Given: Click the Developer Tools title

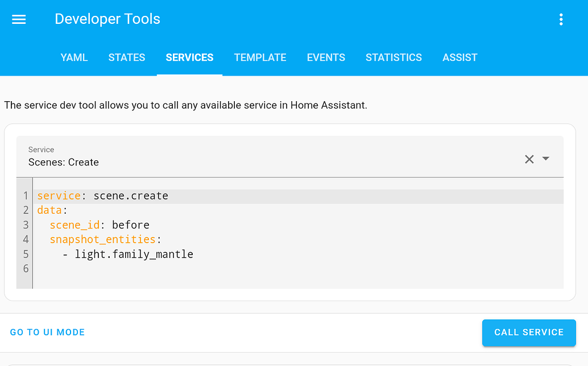Looking at the screenshot, I should (107, 19).
